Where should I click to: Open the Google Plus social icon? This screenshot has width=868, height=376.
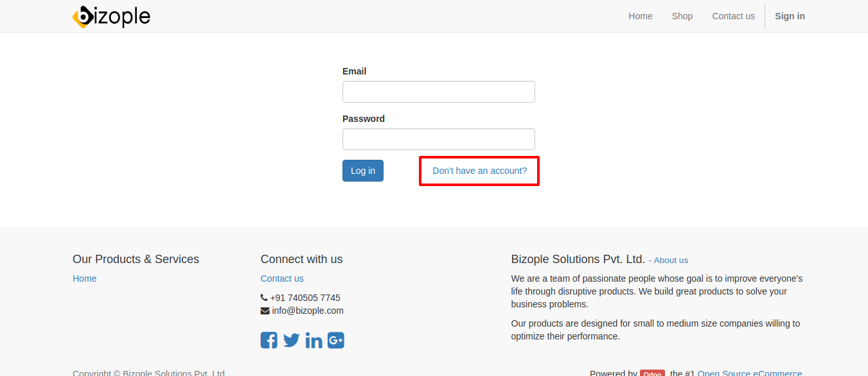[x=336, y=340]
